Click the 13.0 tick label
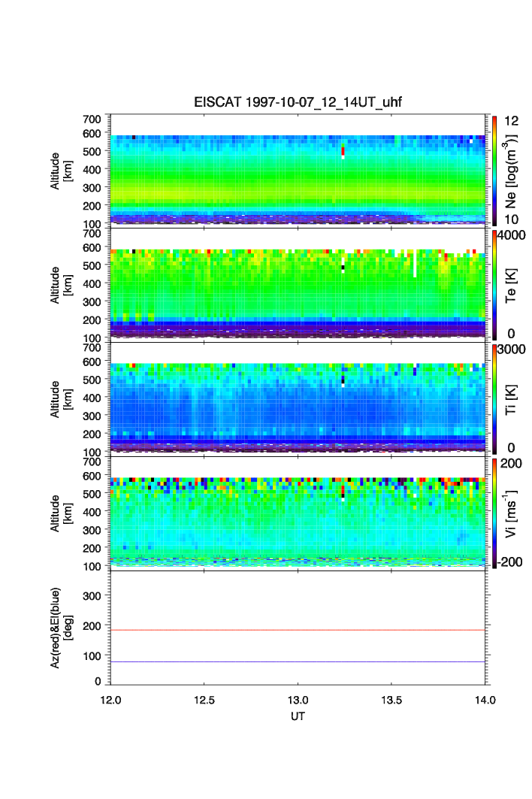Image resolution: width=532 pixels, height=799 pixels. (298, 700)
